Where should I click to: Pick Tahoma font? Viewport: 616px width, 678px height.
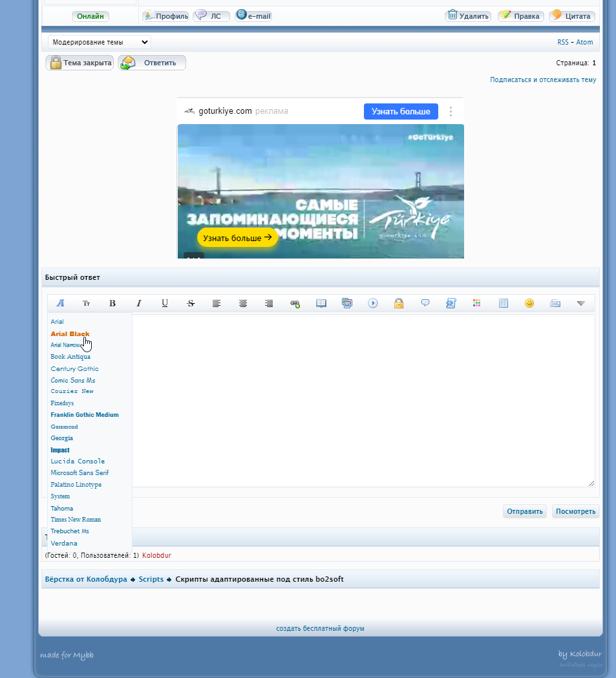coord(62,509)
